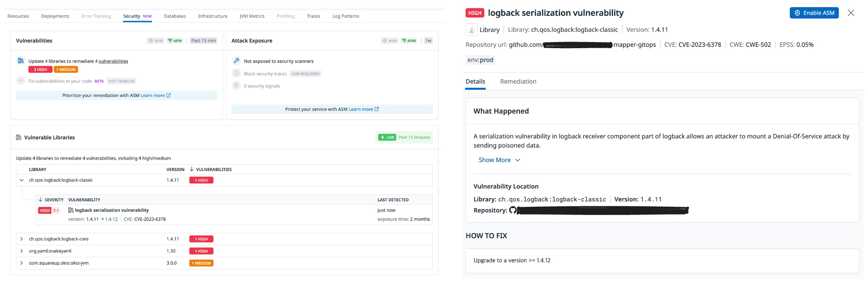Click the ASM badge in Vulnerabilities card
Viewport: 868px width, 286px height.
[156, 41]
